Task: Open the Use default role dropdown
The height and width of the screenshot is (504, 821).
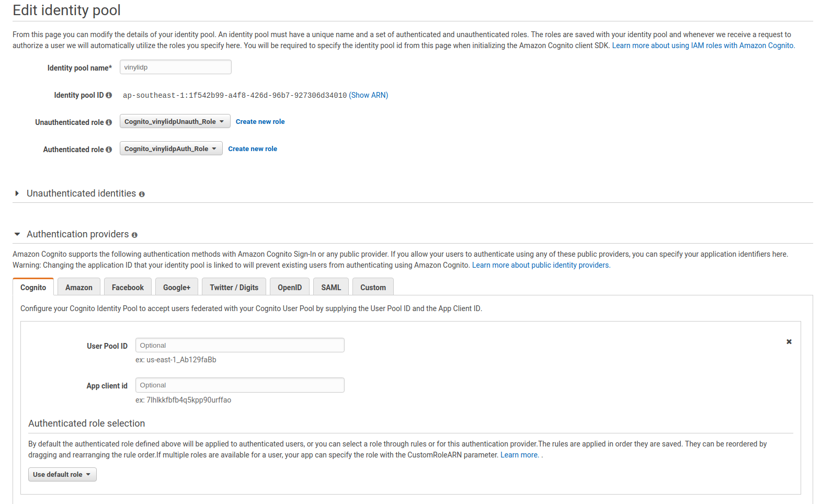Action: [x=62, y=474]
